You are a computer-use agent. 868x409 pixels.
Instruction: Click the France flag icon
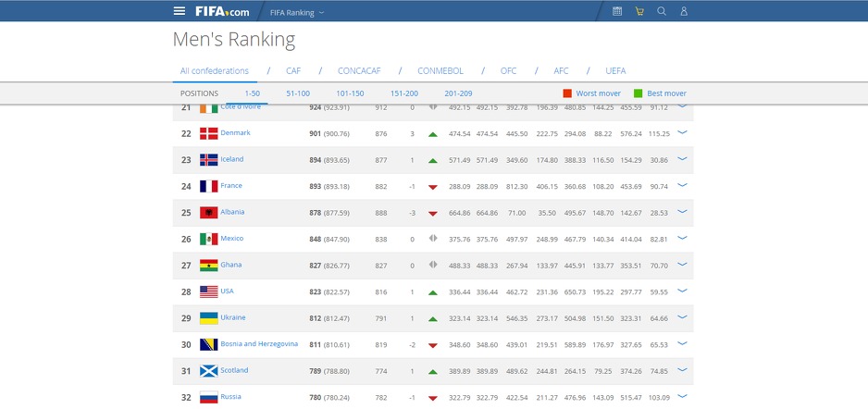[209, 186]
